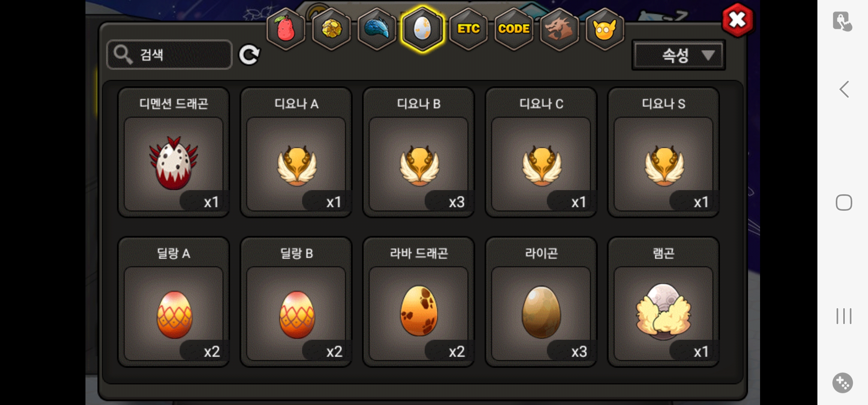Switch to the CODE tab

[x=513, y=29]
